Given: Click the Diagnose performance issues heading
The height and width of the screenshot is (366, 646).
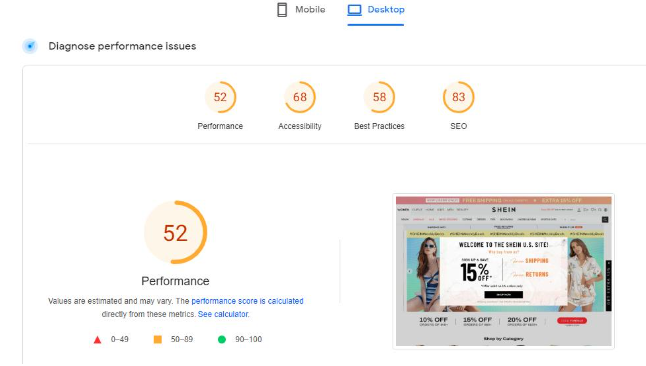Looking at the screenshot, I should tap(122, 46).
